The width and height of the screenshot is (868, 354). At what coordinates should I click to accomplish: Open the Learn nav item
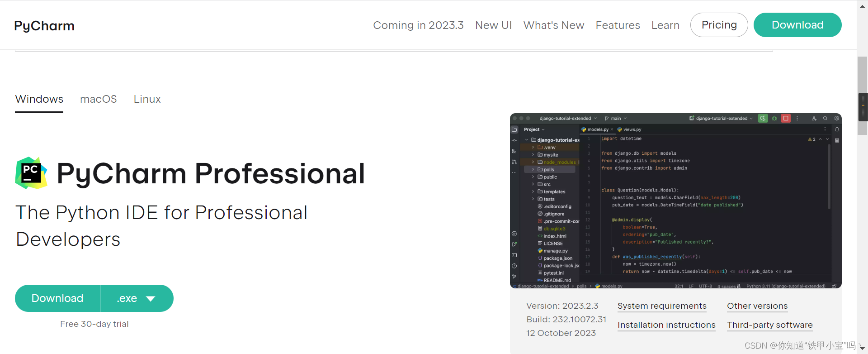point(665,25)
